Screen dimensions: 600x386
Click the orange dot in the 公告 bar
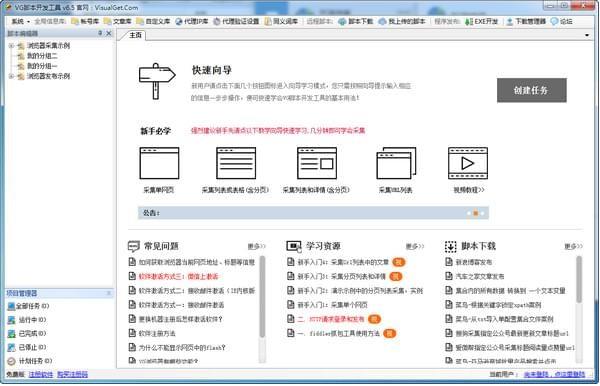point(476,213)
